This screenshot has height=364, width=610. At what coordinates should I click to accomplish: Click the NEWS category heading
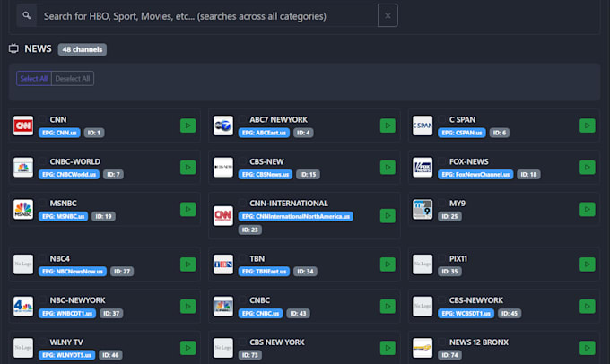point(38,49)
